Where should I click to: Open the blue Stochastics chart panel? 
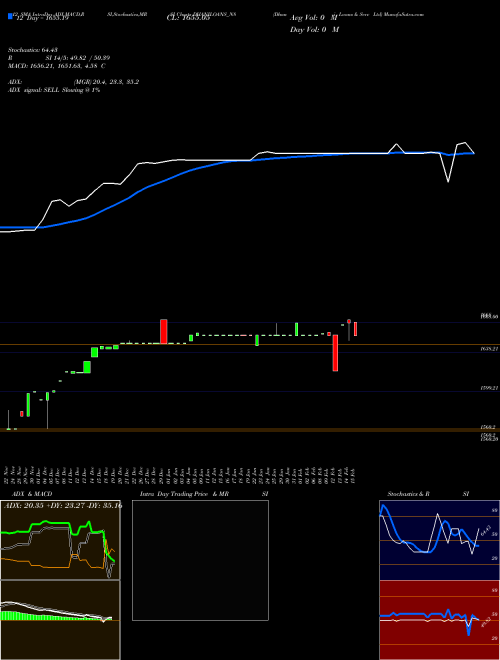[x=439, y=540]
